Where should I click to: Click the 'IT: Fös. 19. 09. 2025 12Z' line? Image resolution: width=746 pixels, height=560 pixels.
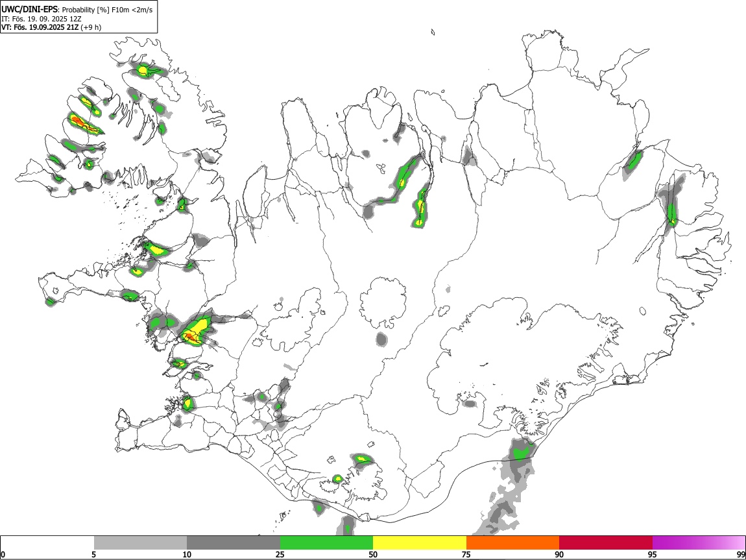[x=42, y=19]
